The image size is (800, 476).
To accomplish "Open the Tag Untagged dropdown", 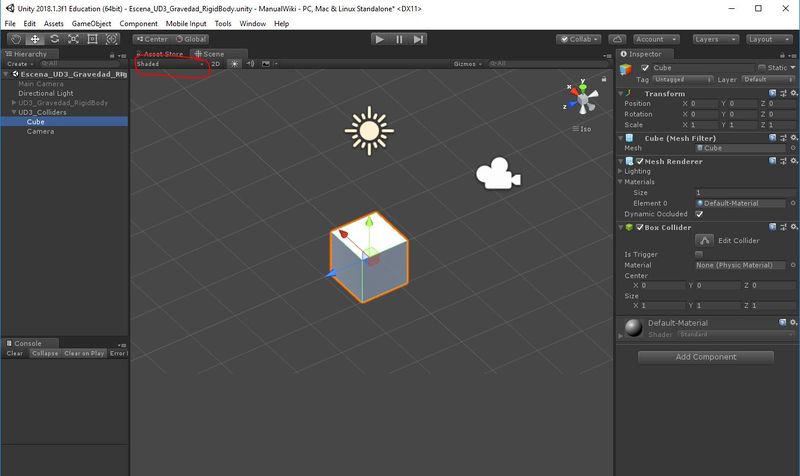I will [682, 80].
